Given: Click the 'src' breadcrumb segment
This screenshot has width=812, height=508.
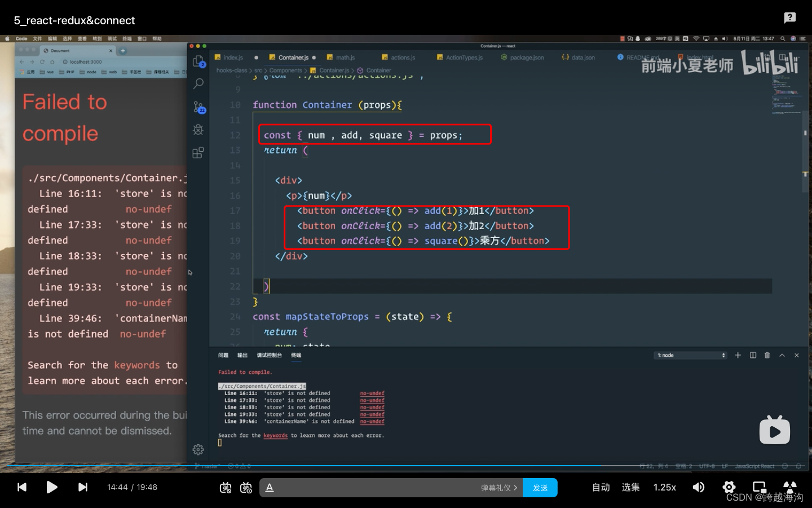Looking at the screenshot, I should tap(258, 71).
